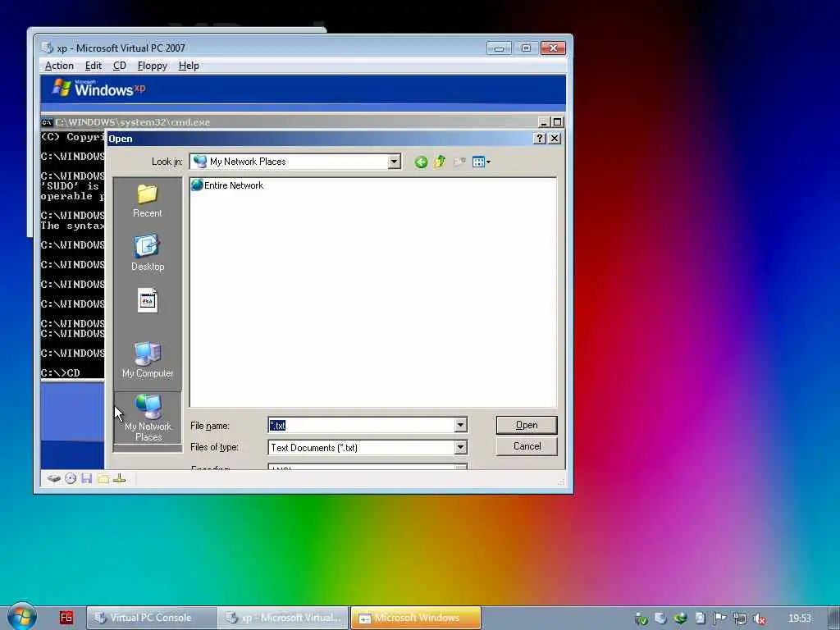Click the cmd.exe title bar icon
Viewport: 840px width, 630px height.
pos(47,122)
